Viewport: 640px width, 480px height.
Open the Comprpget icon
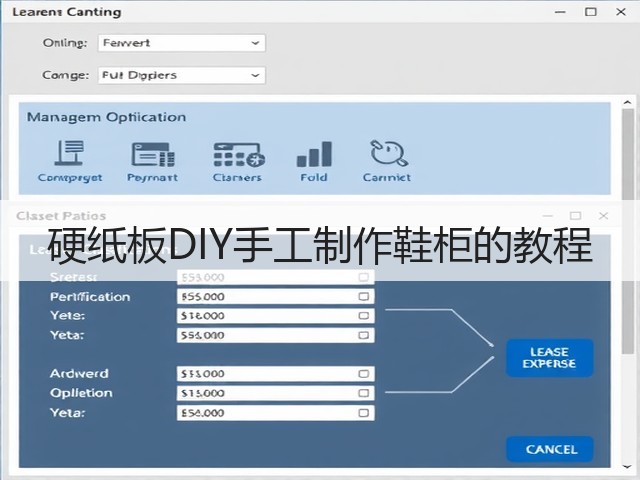pyautogui.click(x=70, y=153)
